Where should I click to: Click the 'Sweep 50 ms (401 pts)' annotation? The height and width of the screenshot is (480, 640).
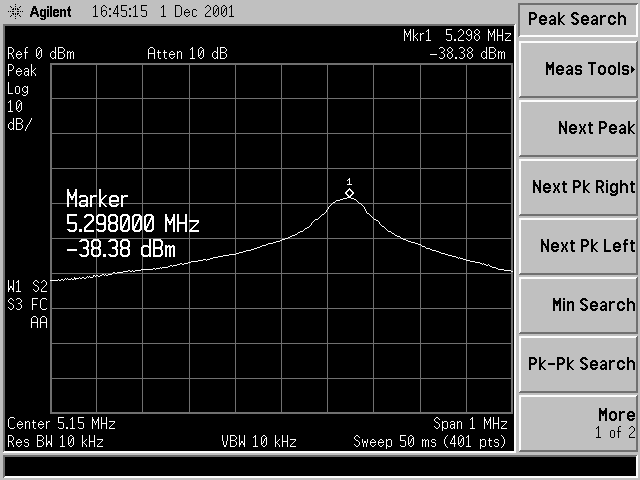coord(429,442)
